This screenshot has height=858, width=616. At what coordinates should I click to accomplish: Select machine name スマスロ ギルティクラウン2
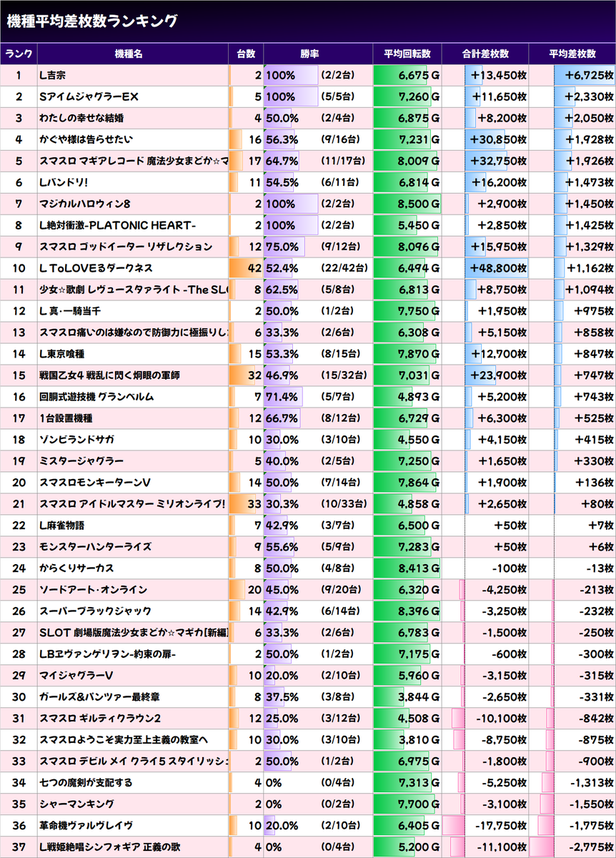(99, 719)
